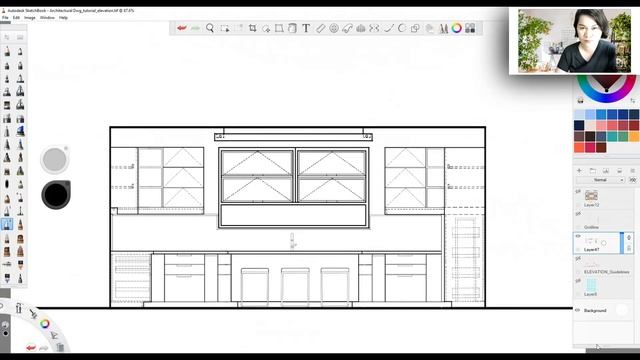640x360 pixels.
Task: Pick the light blue first swatch
Action: point(579,114)
